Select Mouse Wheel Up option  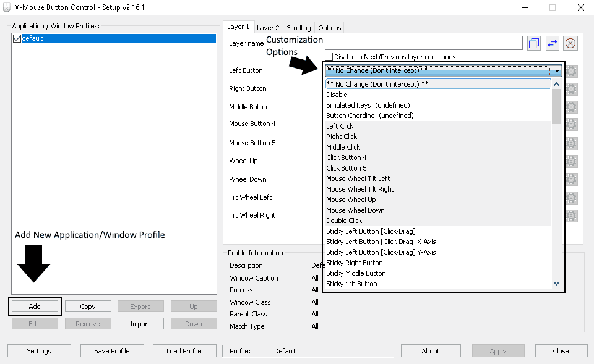point(438,200)
